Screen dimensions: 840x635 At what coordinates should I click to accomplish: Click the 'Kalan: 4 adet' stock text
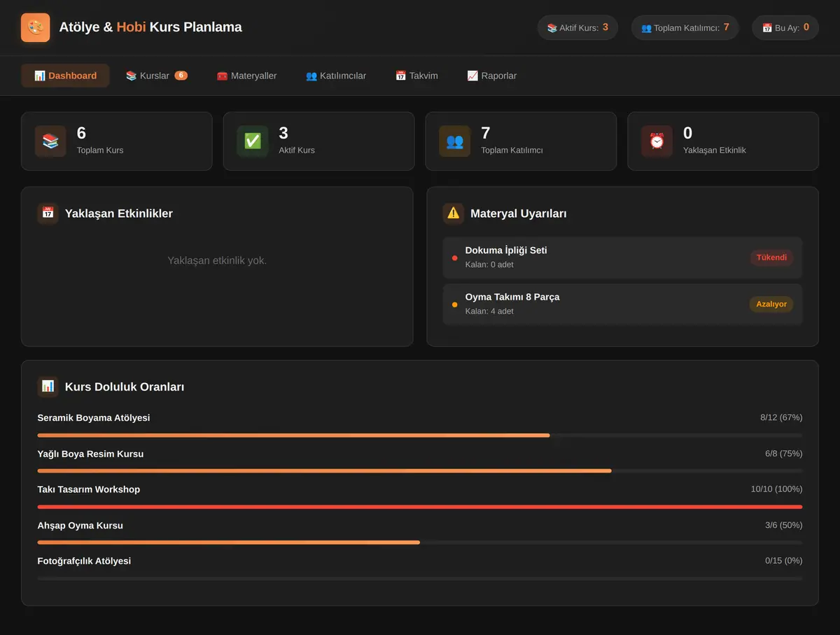pos(489,312)
